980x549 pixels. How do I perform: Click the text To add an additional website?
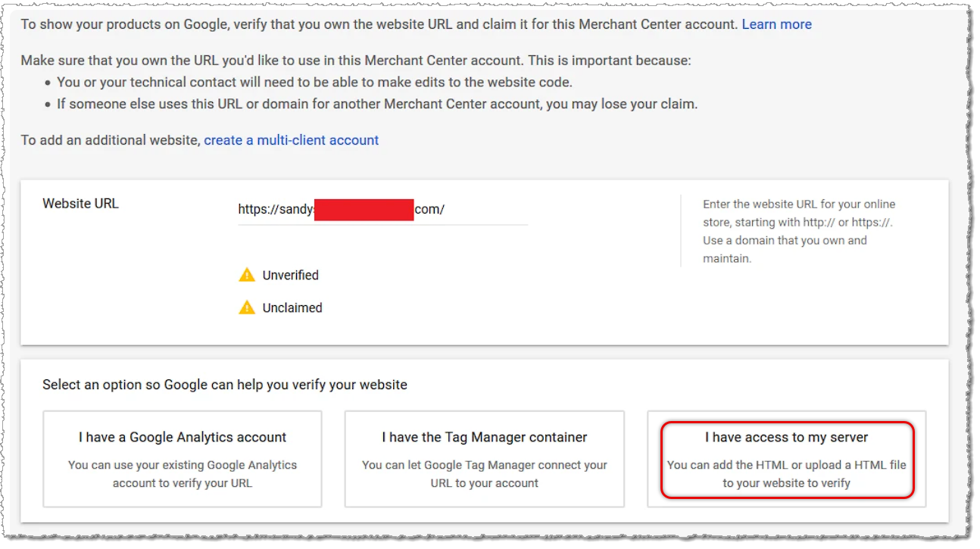(111, 140)
